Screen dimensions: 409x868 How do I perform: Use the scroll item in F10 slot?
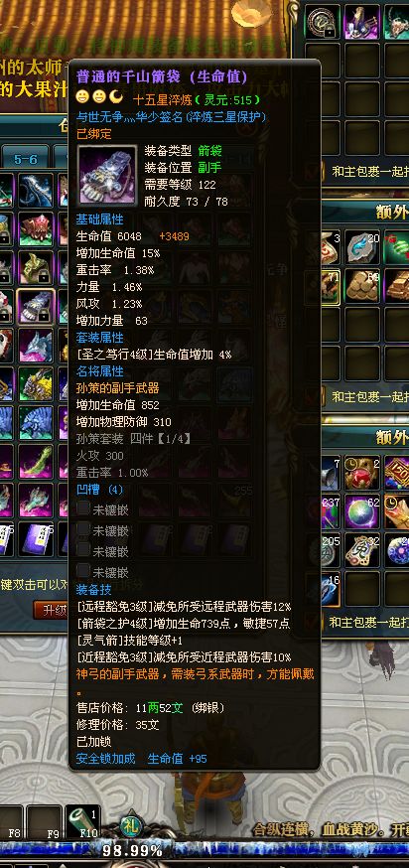[83, 822]
